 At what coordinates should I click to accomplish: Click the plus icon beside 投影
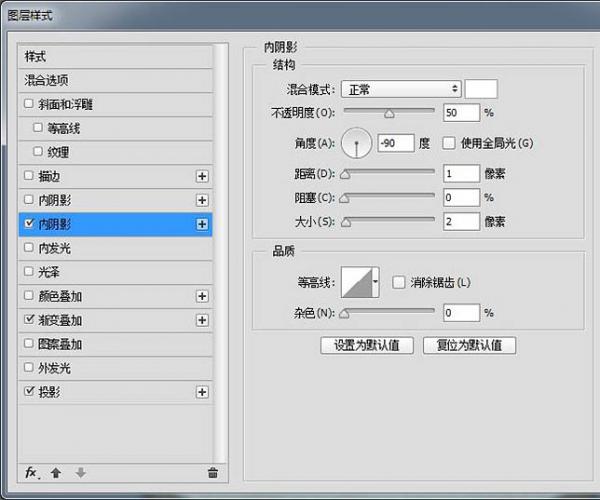pyautogui.click(x=202, y=392)
